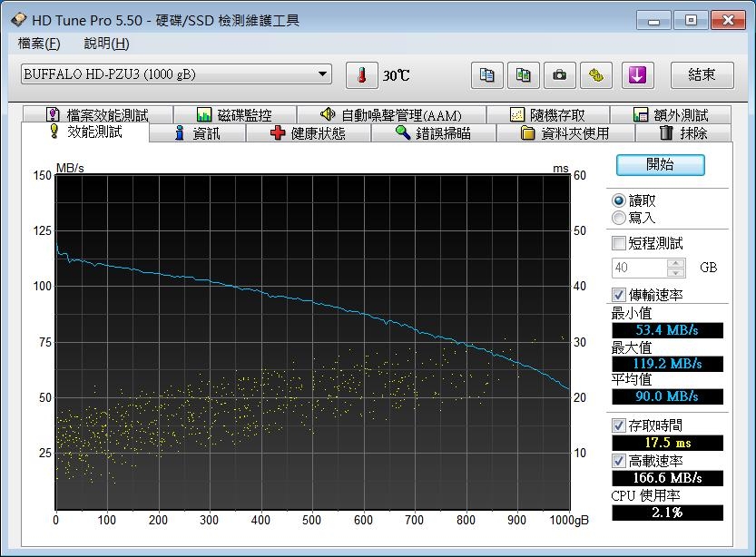Switch to the 健康狀態 health tab
Screen dimensions: 756x557
click(308, 133)
